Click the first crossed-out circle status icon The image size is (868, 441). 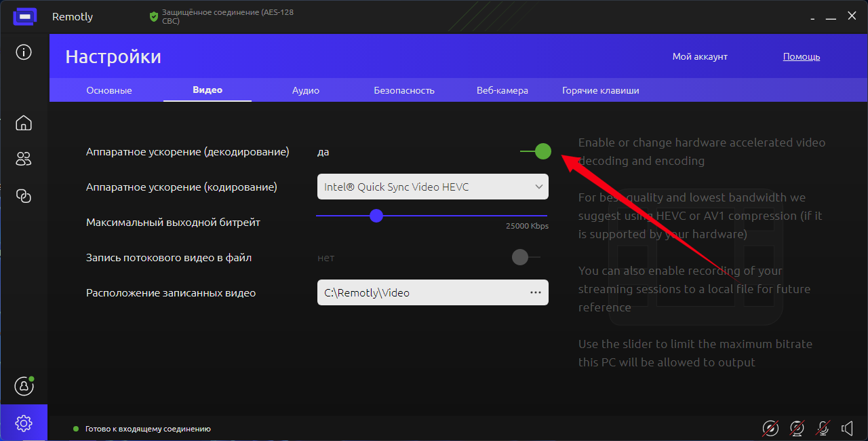click(x=770, y=428)
